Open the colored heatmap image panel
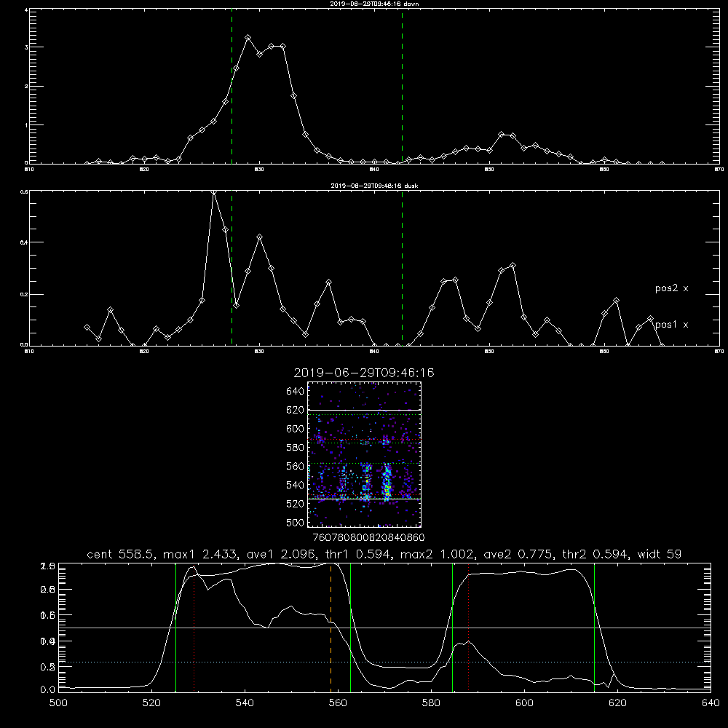Screen dimensions: 728x728 click(x=364, y=454)
